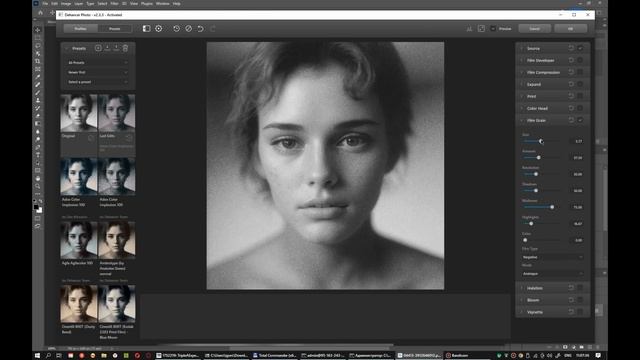Click Photoshop Home icon
This screenshot has width=640, height=360.
click(x=40, y=13)
